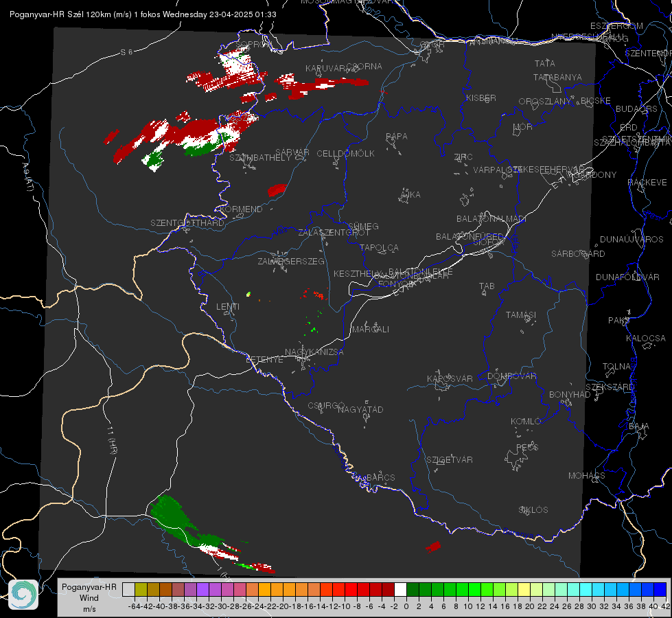
Task: Click the ÉRD city label
Action: 629,128
